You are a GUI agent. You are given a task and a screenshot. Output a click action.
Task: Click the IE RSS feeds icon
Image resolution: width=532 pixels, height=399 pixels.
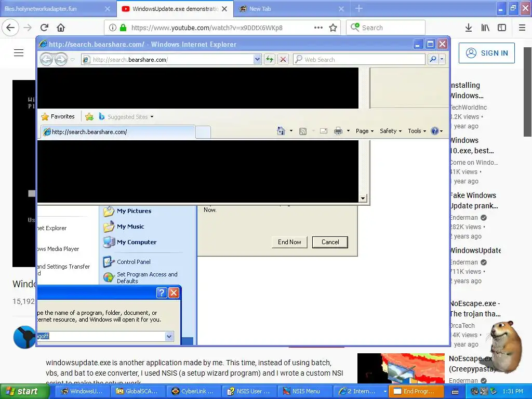point(303,131)
